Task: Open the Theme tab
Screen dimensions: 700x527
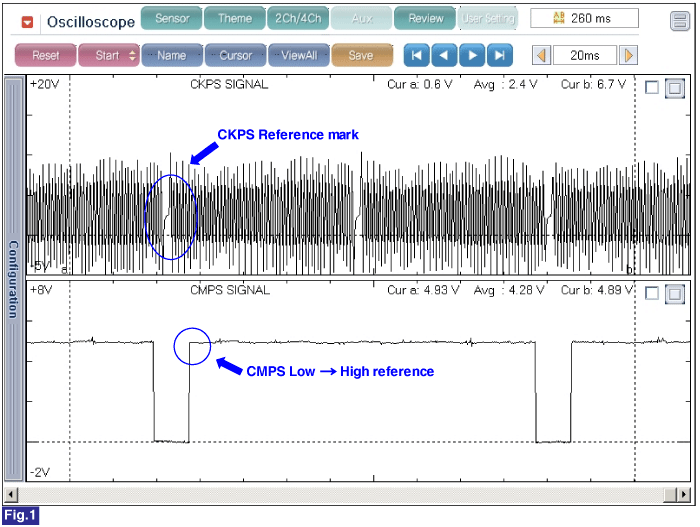Action: (235, 18)
